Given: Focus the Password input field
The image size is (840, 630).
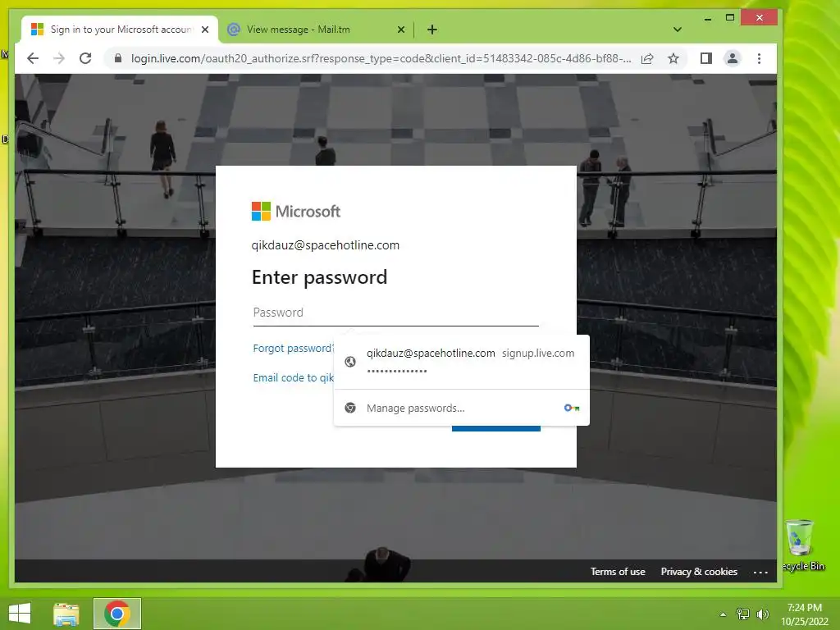Looking at the screenshot, I should click(x=396, y=313).
